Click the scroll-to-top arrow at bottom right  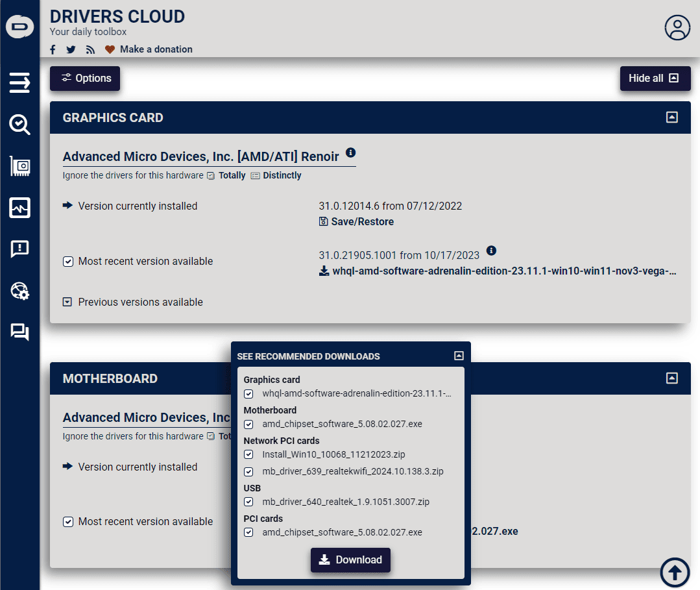pos(675,572)
